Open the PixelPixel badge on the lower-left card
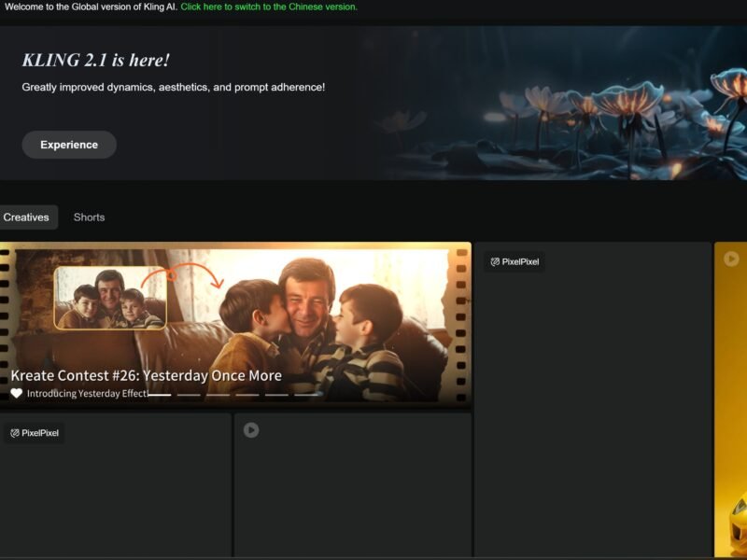The width and height of the screenshot is (747, 560). (35, 433)
